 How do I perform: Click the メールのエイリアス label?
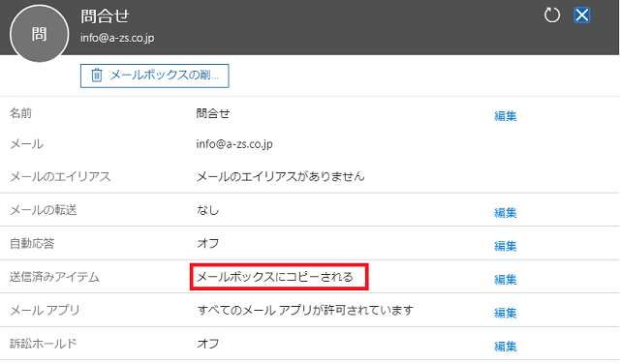tap(60, 176)
